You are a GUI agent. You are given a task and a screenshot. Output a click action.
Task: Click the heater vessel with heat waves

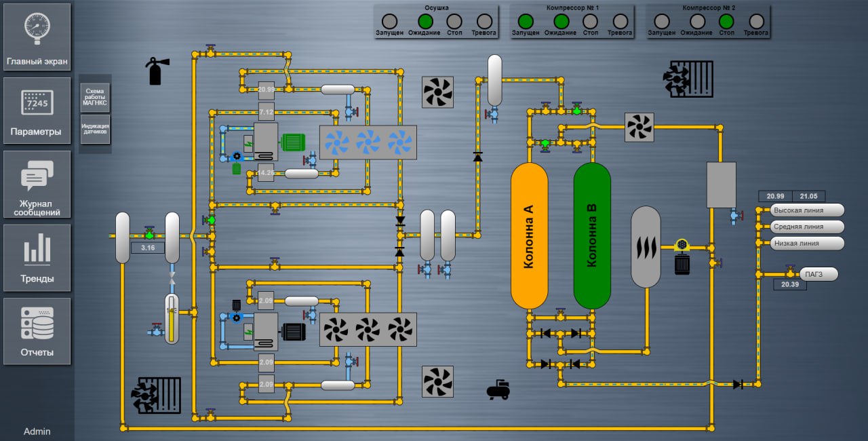tap(646, 246)
